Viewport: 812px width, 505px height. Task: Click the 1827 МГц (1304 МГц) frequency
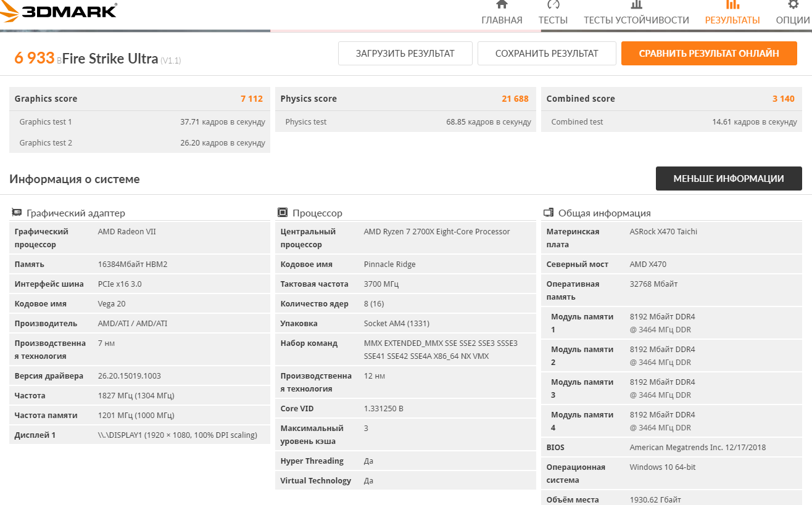point(136,396)
